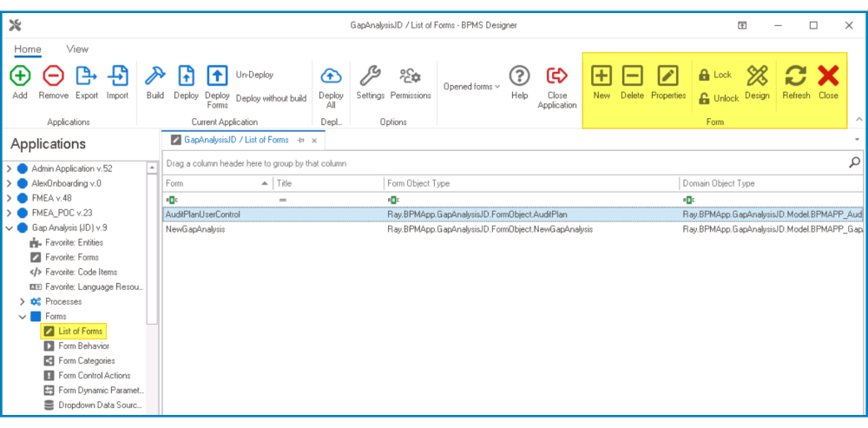Image resolution: width=868 pixels, height=428 pixels.
Task: Click the New form icon
Action: (x=602, y=76)
